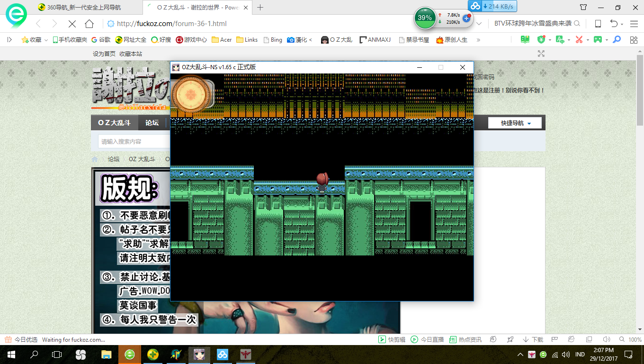Expand the undo closed tab dropdown arrow
This screenshot has width=644, height=364.
(x=622, y=24)
